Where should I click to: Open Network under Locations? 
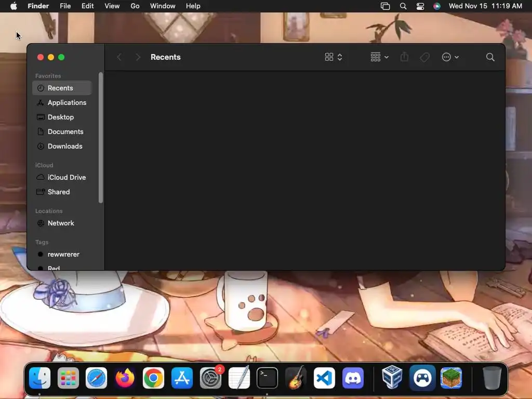pos(62,223)
